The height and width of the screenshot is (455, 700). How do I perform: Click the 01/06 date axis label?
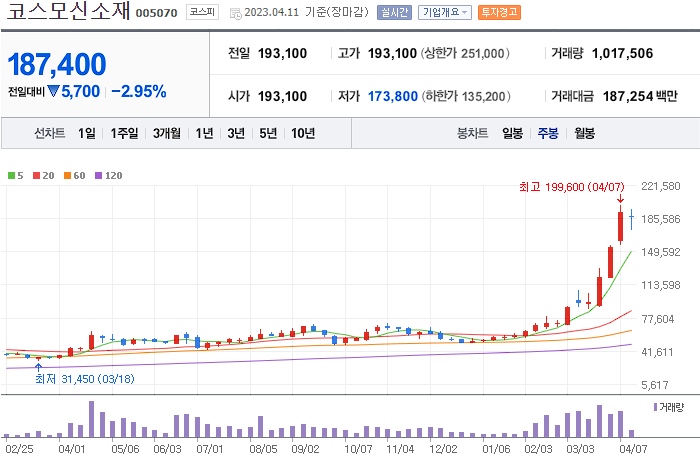click(496, 449)
